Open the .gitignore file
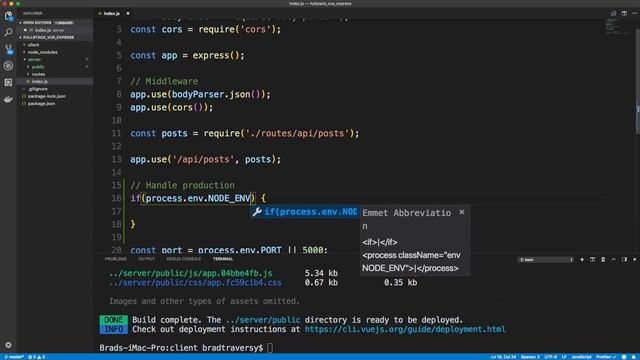This screenshot has height=360, width=640. 38,89
